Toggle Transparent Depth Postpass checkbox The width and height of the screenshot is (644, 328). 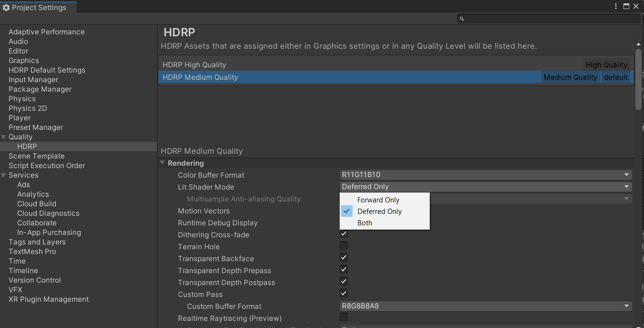[343, 282]
